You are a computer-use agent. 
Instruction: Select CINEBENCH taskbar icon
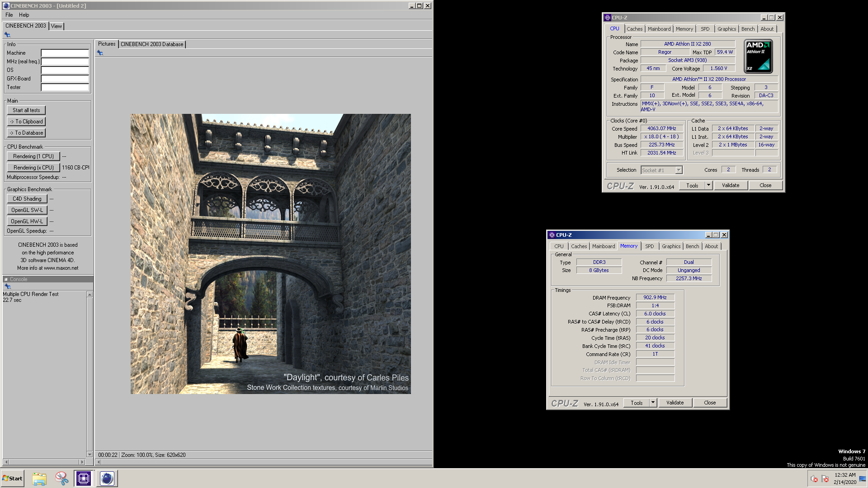point(107,479)
